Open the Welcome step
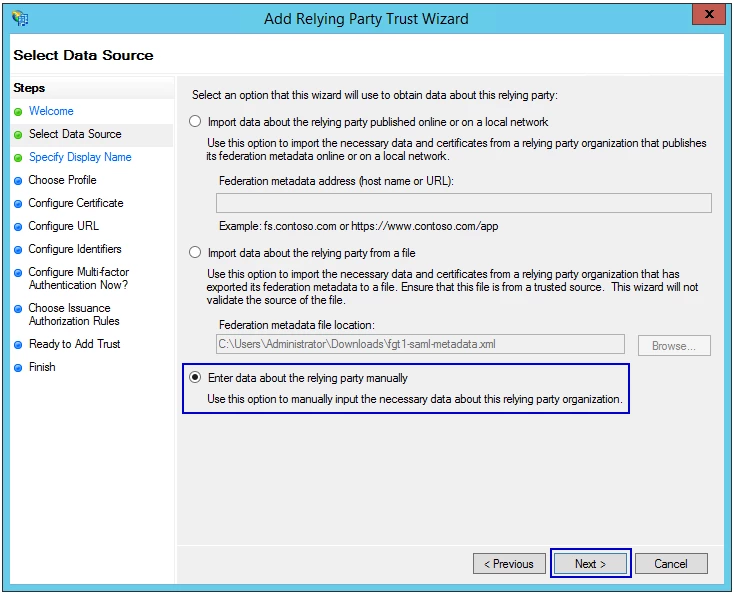The image size is (734, 596). coord(51,111)
